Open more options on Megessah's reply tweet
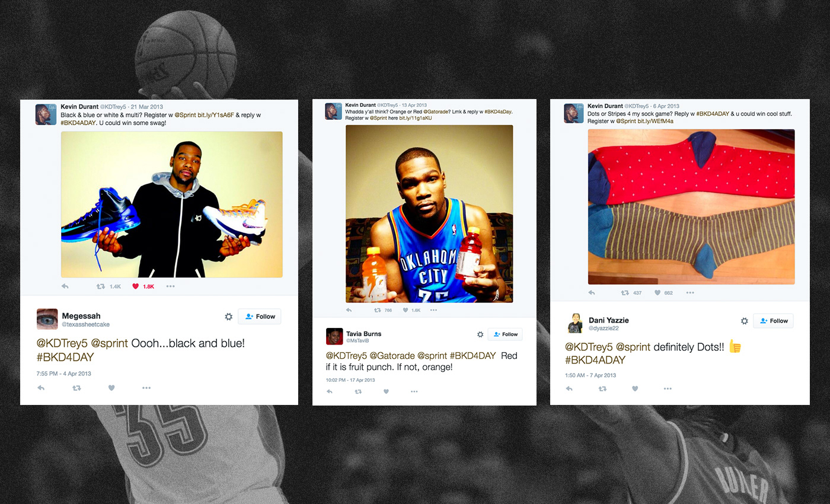Screen dimensions: 830x504 tap(146, 388)
